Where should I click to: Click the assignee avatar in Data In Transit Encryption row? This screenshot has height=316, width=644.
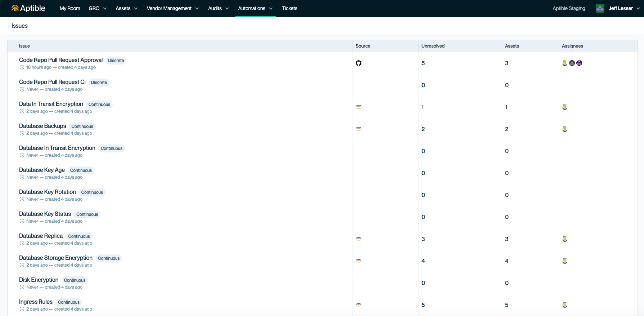pyautogui.click(x=565, y=107)
